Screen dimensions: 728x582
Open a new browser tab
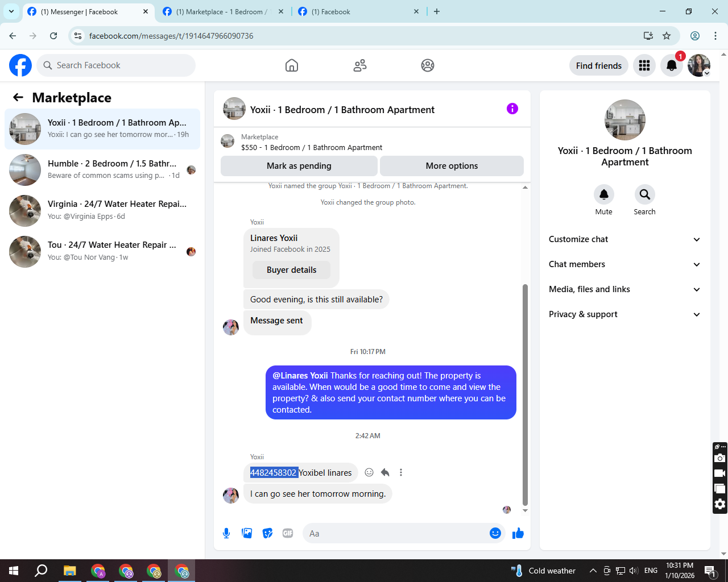pos(437,11)
